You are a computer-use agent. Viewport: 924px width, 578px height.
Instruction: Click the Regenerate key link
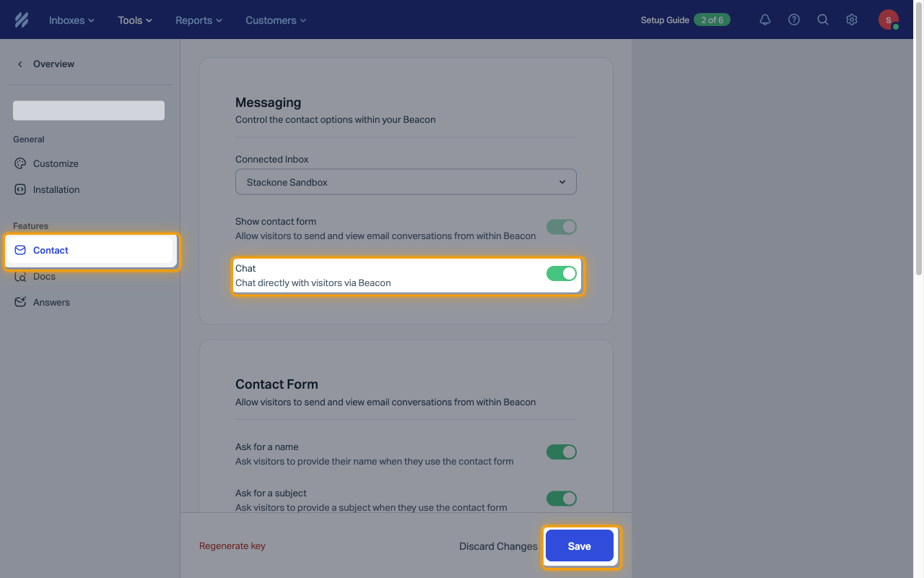[232, 546]
